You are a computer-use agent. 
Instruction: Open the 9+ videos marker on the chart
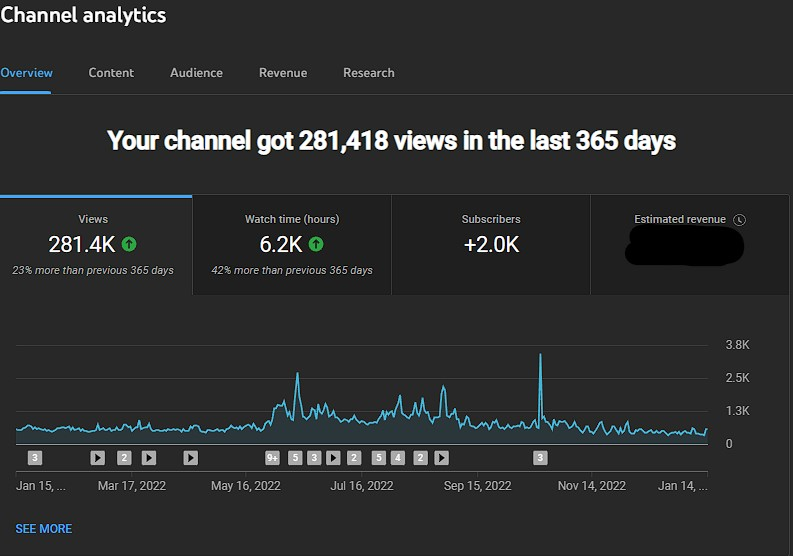[272, 458]
